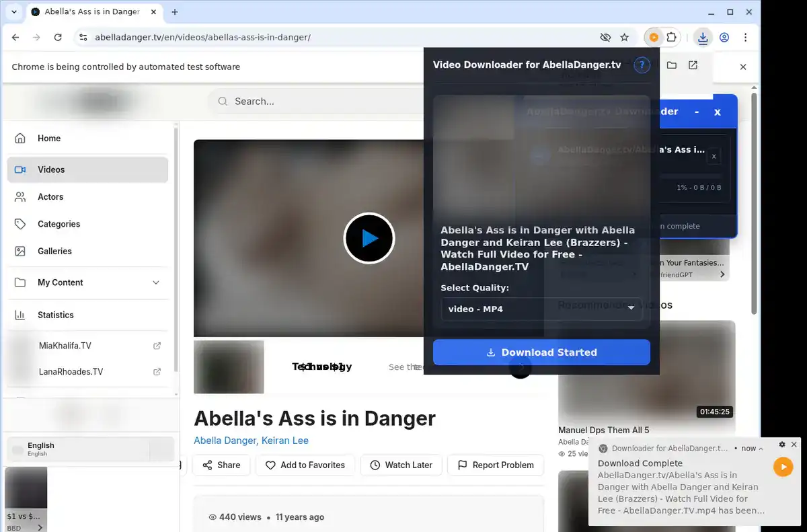
Task: Bookmark this page with the star icon
Action: [625, 38]
